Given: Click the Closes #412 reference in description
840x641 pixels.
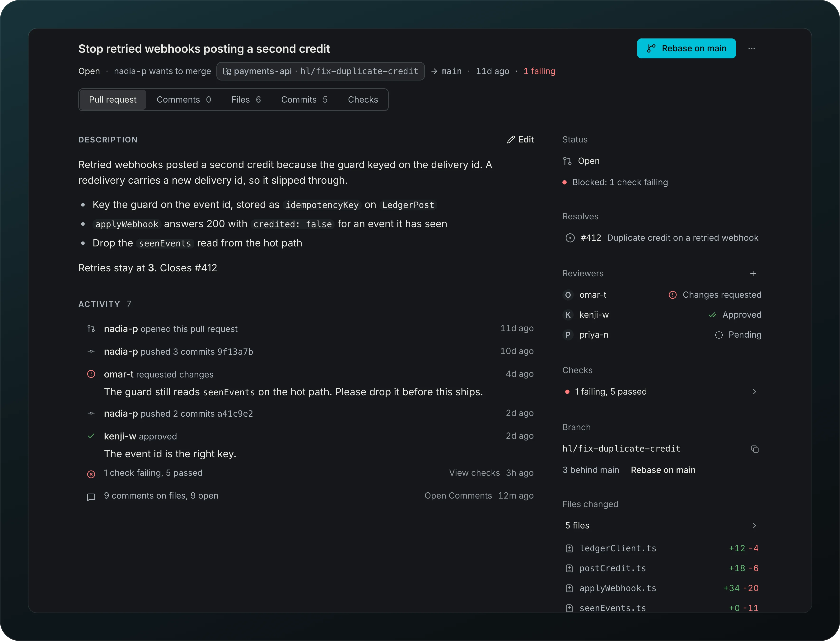Looking at the screenshot, I should coord(188,268).
